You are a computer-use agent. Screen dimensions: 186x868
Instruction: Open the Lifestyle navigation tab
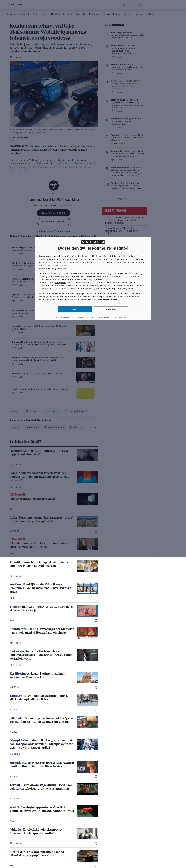click(138, 14)
